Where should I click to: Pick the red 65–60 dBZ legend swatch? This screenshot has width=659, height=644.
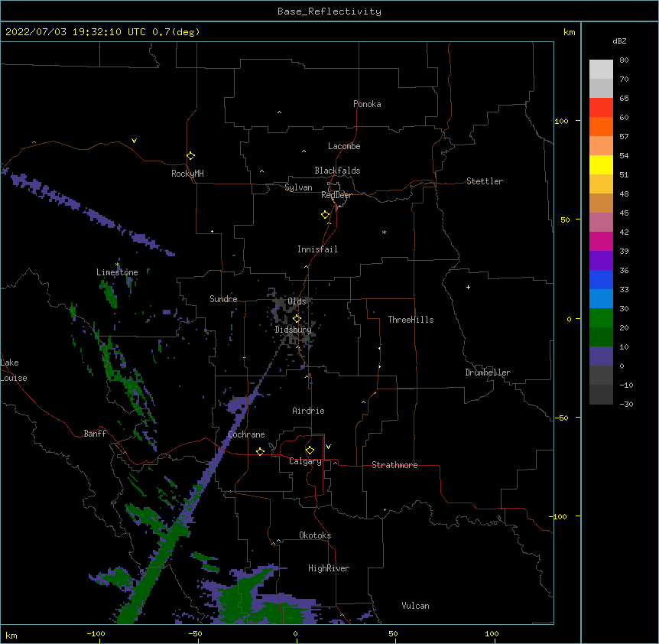[601, 107]
